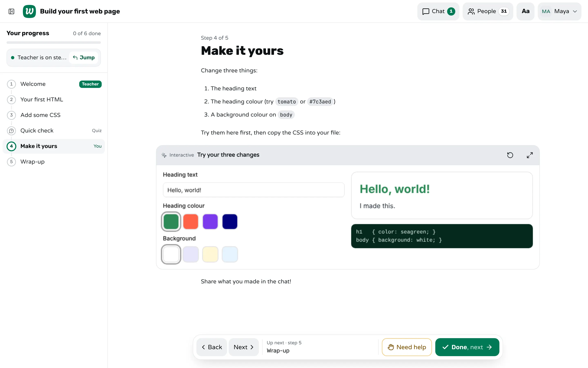
Task: Open the Quick check quiz step
Action: coord(54,131)
